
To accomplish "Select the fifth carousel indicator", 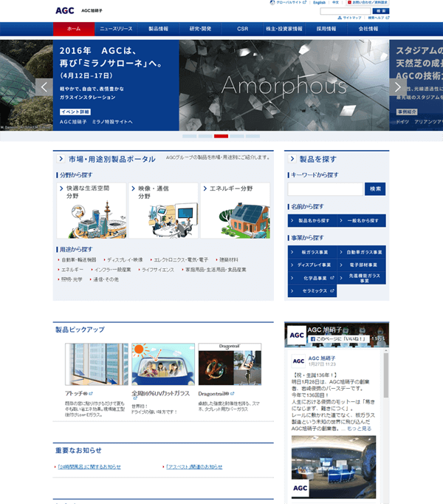I will click(x=253, y=136).
